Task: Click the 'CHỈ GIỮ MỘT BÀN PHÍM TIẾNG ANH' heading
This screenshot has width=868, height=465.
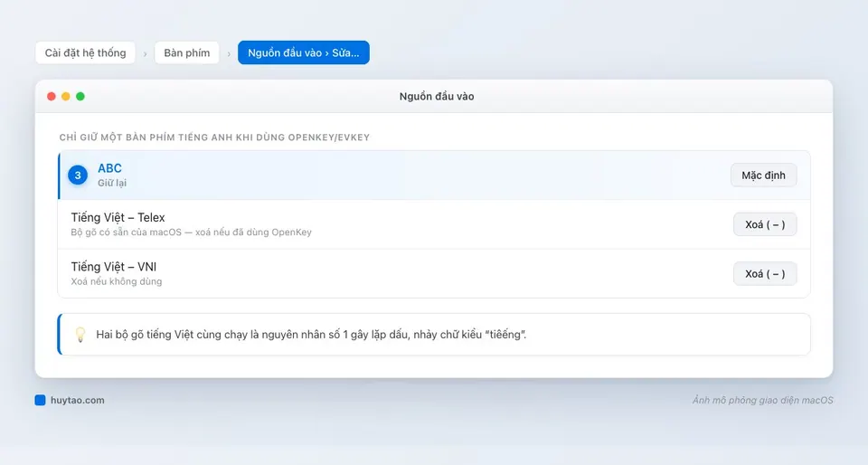Action: [x=214, y=138]
